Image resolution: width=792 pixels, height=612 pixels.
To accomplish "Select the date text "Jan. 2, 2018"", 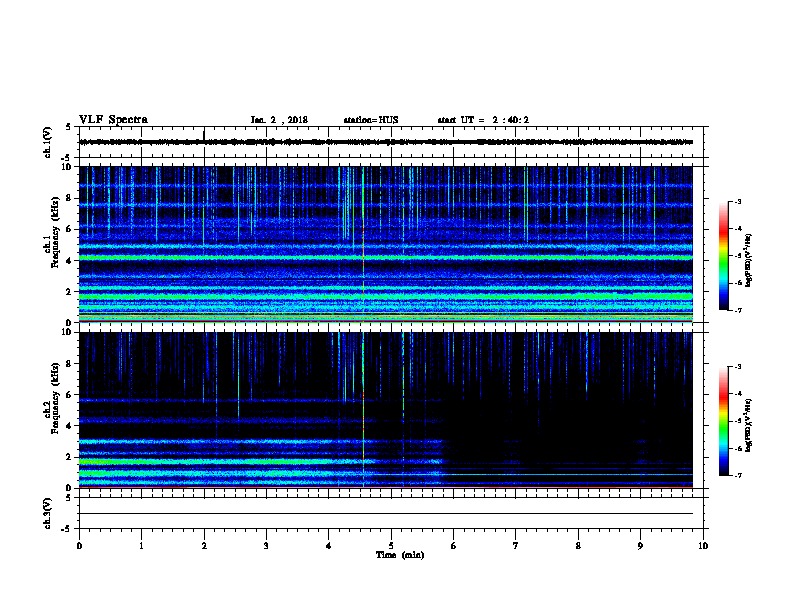I will pyautogui.click(x=279, y=120).
